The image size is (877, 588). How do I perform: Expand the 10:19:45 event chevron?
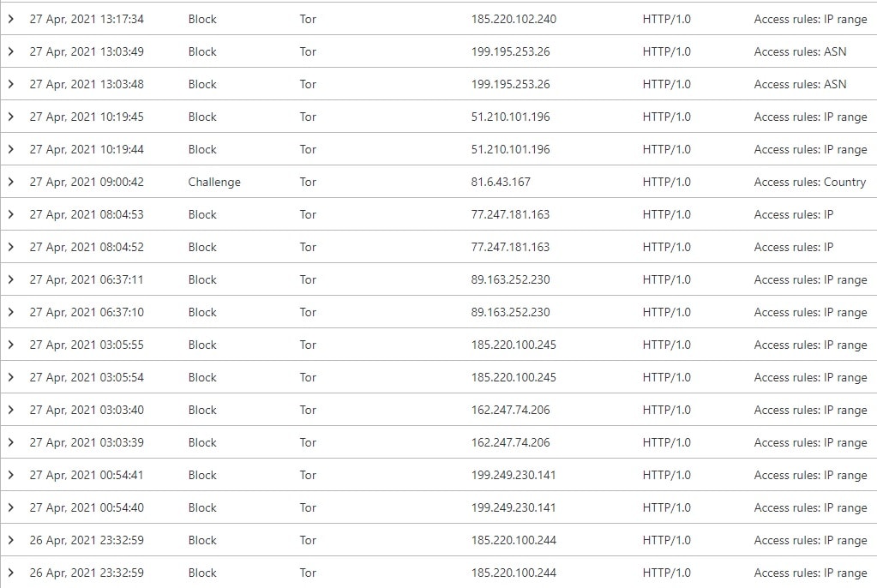pos(10,117)
